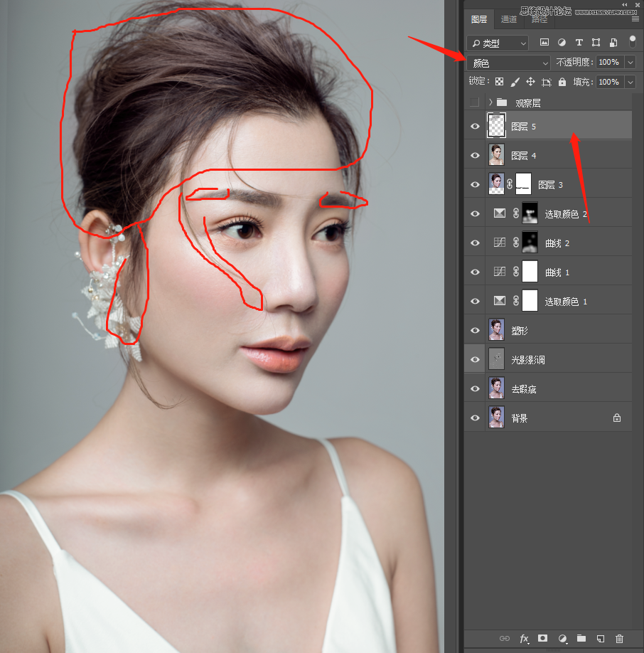Open the fx layer styles menu
644x653 pixels.
coord(524,639)
